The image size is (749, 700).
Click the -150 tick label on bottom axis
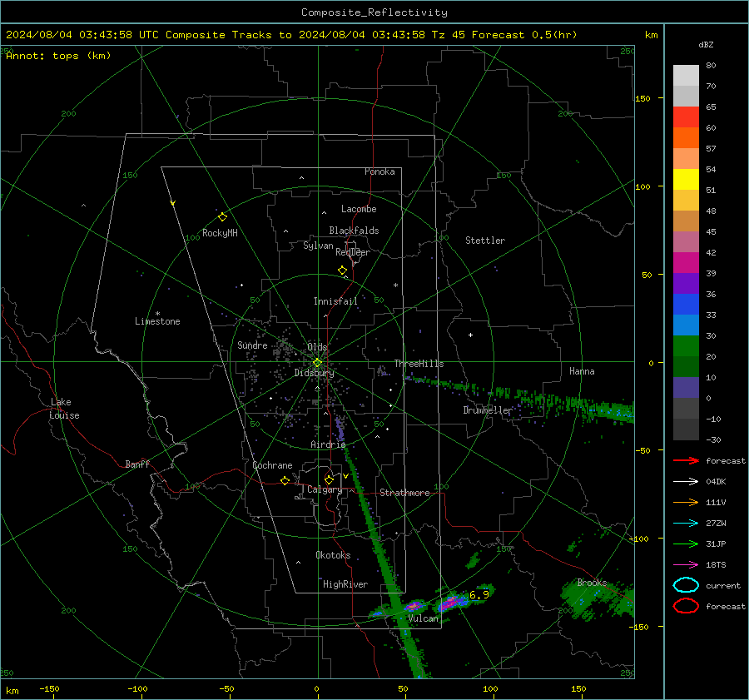49,688
